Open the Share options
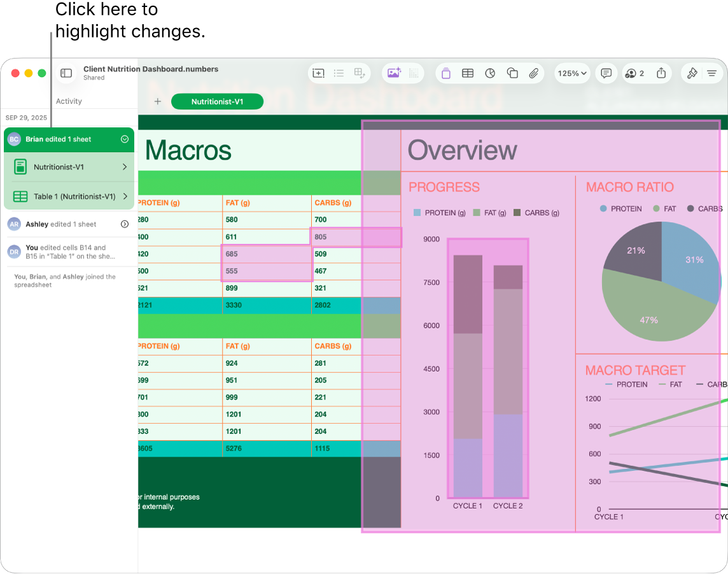Image resolution: width=728 pixels, height=574 pixels. pos(661,73)
